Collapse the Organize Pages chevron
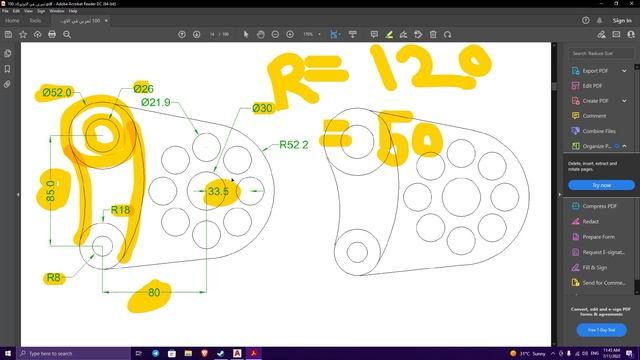 tap(624, 146)
